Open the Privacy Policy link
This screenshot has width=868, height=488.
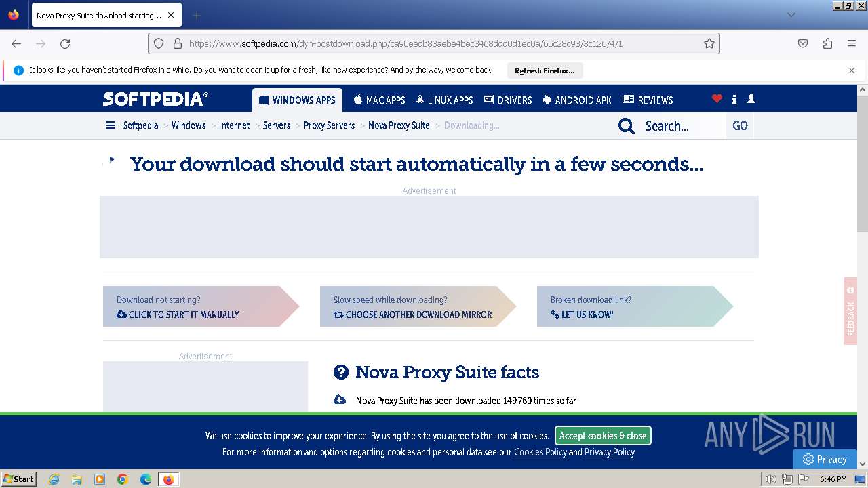click(610, 452)
